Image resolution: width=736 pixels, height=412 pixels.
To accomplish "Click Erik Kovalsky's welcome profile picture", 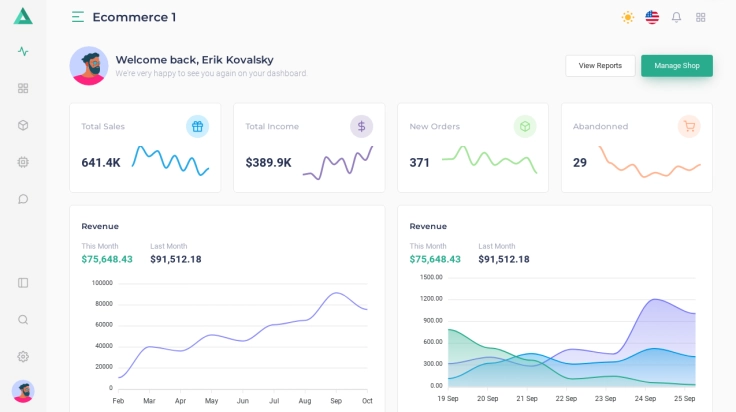I will click(x=89, y=66).
